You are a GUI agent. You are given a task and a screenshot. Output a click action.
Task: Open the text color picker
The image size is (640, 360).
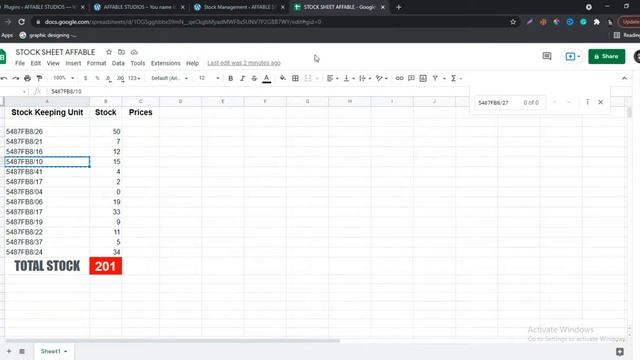(x=267, y=78)
